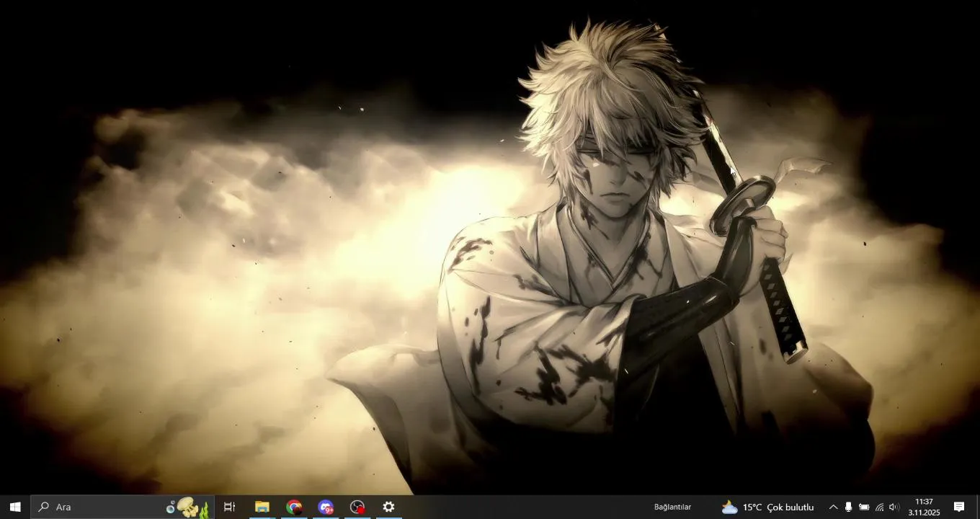This screenshot has height=519, width=980.
Task: Open the battery status icon
Action: click(x=864, y=507)
